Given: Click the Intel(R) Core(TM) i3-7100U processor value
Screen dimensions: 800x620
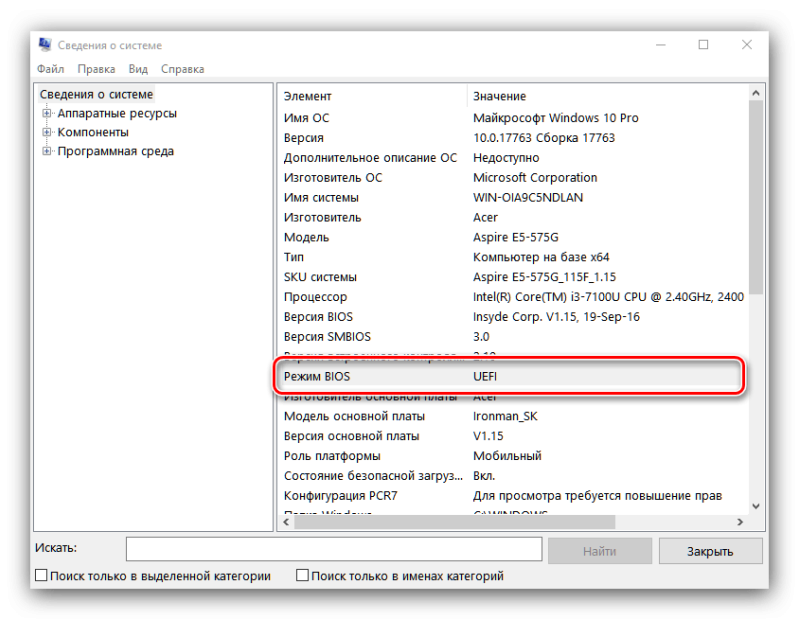Looking at the screenshot, I should [x=608, y=297].
